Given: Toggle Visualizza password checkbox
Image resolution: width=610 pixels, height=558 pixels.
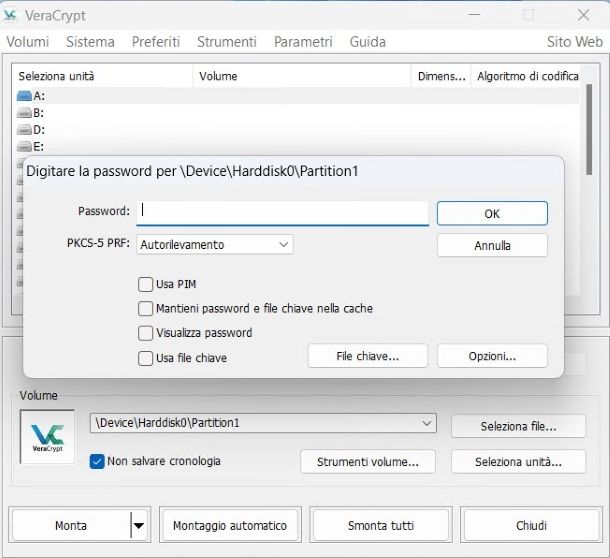Looking at the screenshot, I should click(145, 333).
